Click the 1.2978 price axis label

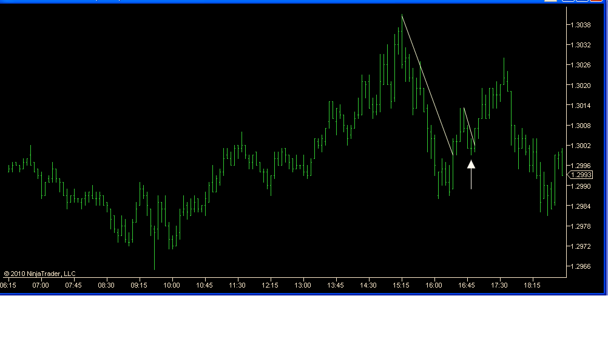point(581,226)
